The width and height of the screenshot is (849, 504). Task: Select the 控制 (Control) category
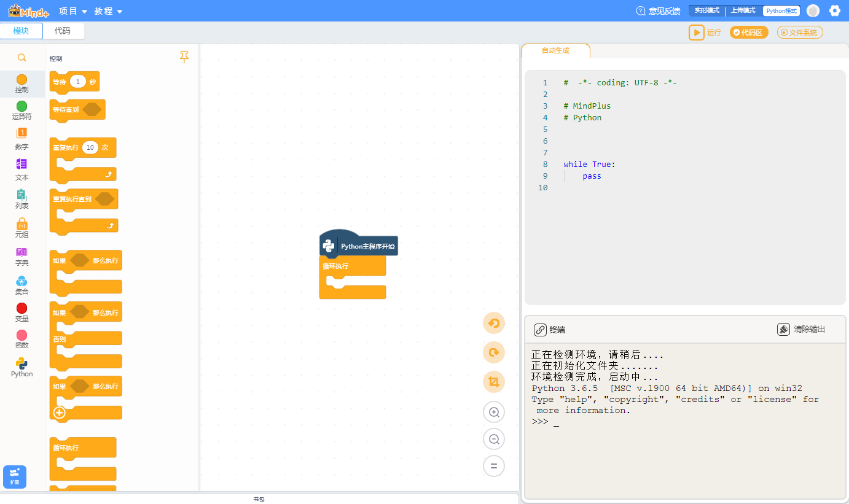click(x=22, y=84)
